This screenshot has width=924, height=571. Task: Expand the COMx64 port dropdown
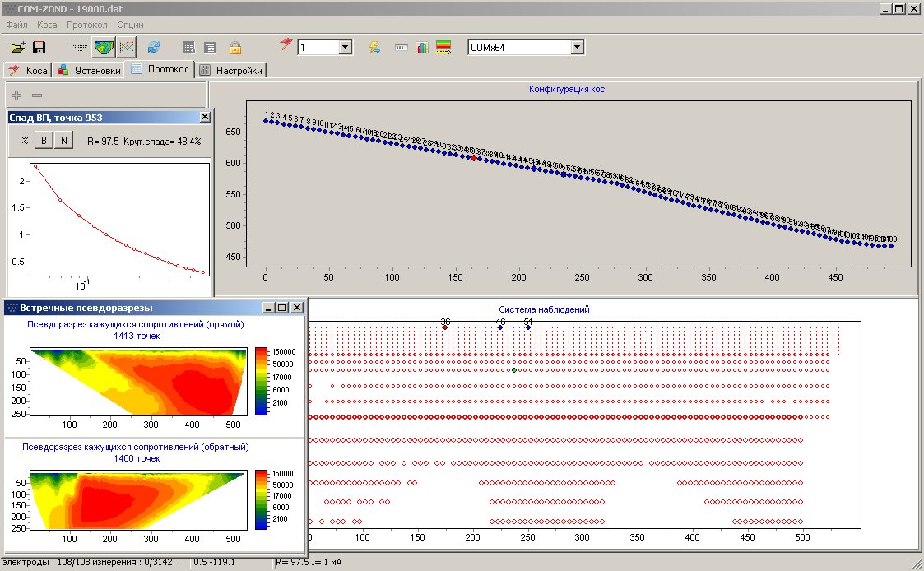pos(578,48)
